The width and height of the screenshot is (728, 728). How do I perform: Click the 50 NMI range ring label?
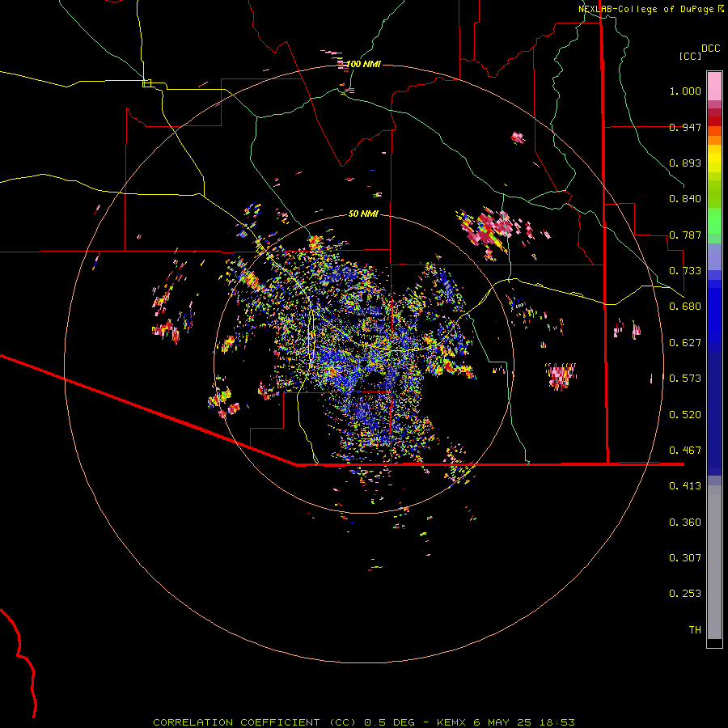[x=363, y=214]
